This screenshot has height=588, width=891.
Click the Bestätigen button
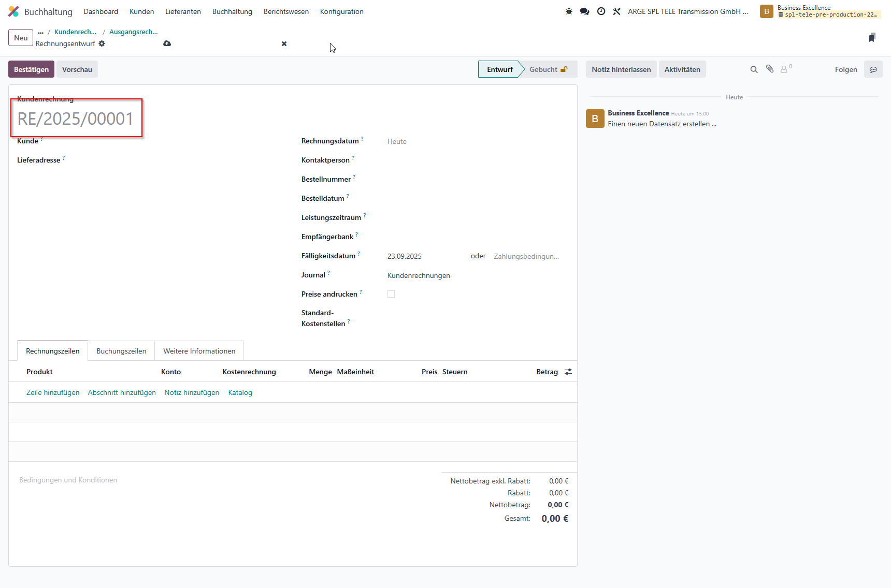tap(31, 69)
